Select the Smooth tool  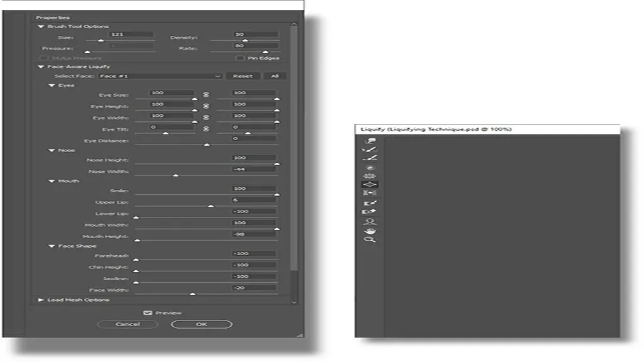pos(370,158)
